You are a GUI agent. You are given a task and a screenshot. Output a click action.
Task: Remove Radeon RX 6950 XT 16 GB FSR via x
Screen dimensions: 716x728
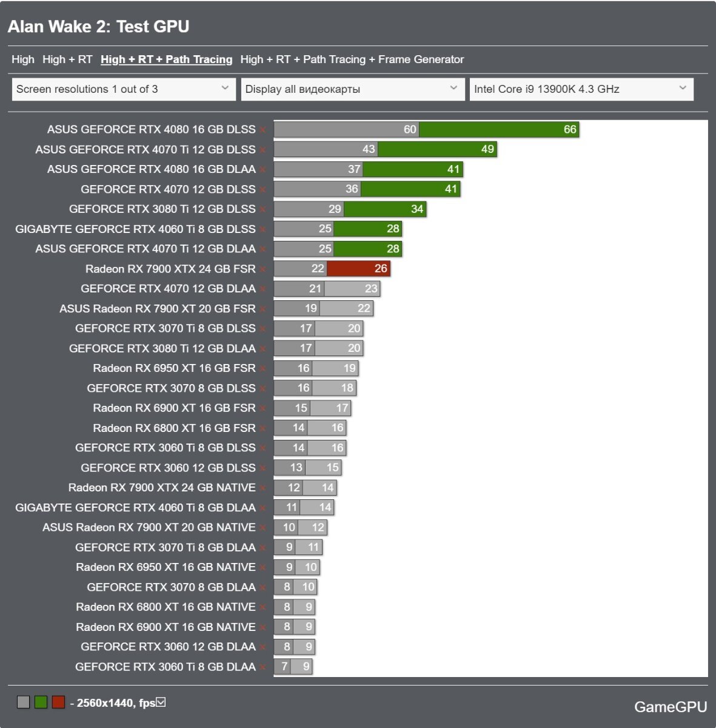pyautogui.click(x=263, y=369)
